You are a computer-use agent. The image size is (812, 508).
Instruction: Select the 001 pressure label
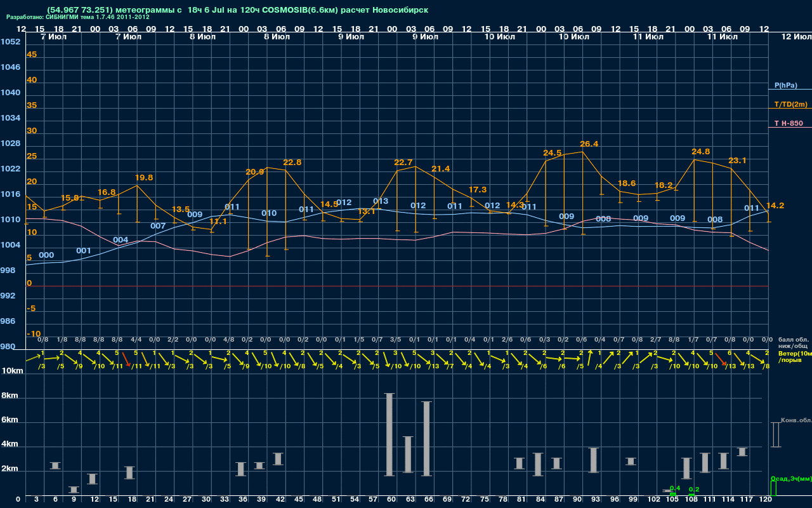84,251
